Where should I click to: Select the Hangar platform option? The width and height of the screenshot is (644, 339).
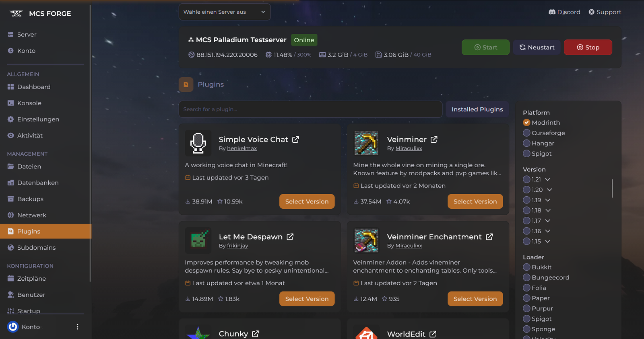526,143
